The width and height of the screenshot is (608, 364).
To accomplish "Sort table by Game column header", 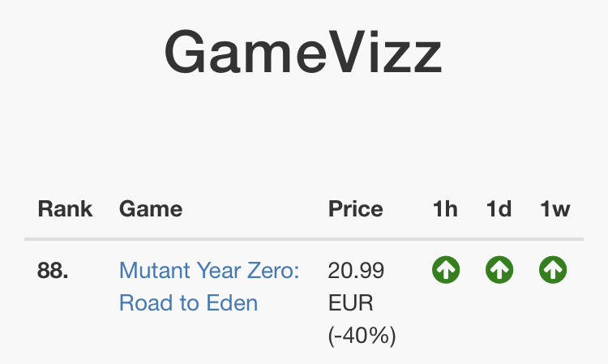I will [151, 209].
